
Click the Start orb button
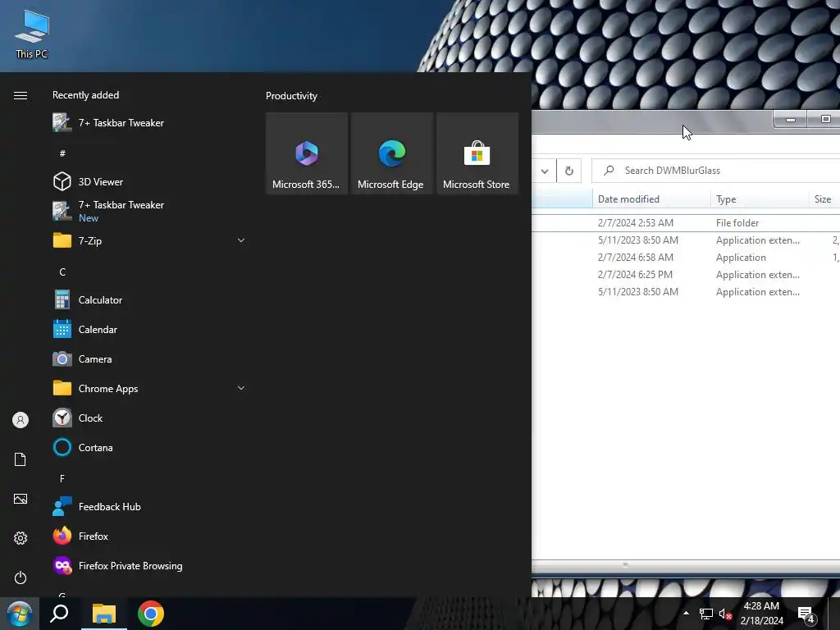click(20, 614)
